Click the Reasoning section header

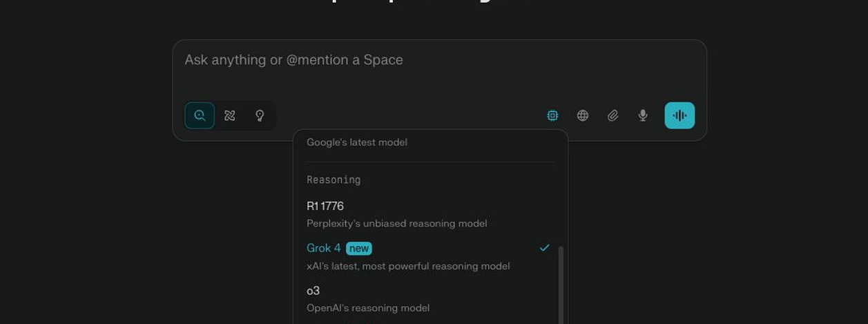(x=334, y=180)
